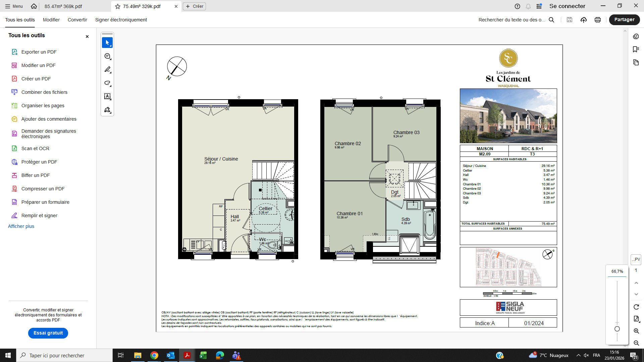Screen dimensions: 644x362
Task: Expand the tools list via Afficher plus
Action: pyautogui.click(x=21, y=226)
